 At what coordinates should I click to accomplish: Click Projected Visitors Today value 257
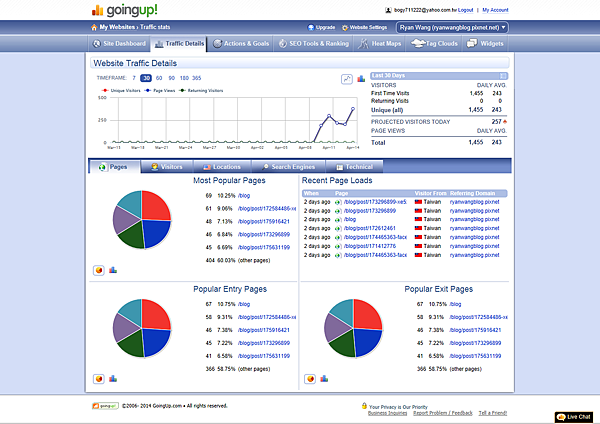(496, 122)
